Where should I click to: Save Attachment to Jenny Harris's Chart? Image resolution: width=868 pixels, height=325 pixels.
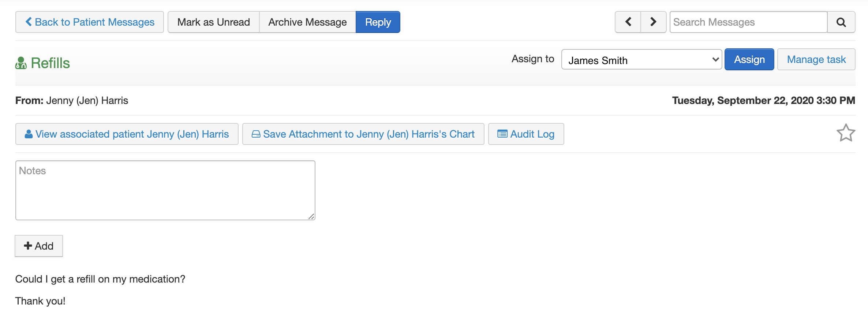pyautogui.click(x=363, y=134)
